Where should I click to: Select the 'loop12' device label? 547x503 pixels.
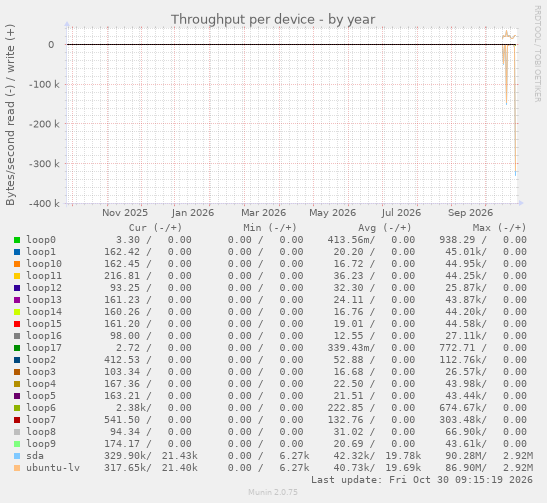(44, 288)
